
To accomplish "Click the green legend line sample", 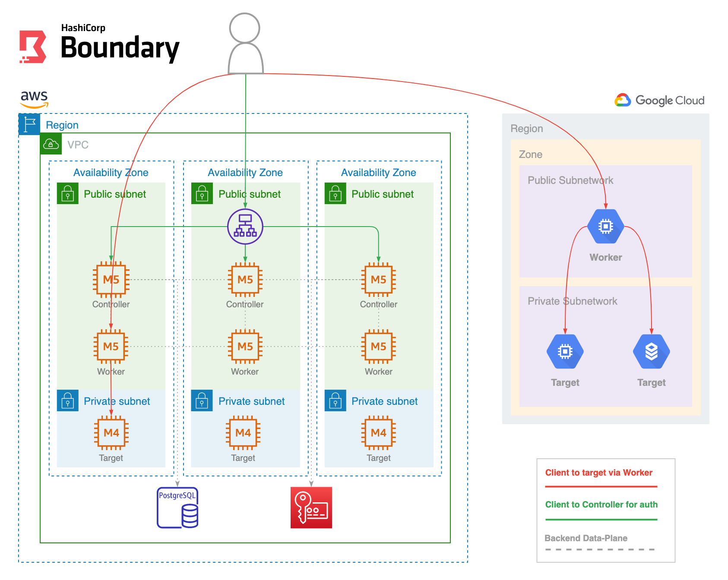I will tap(601, 520).
